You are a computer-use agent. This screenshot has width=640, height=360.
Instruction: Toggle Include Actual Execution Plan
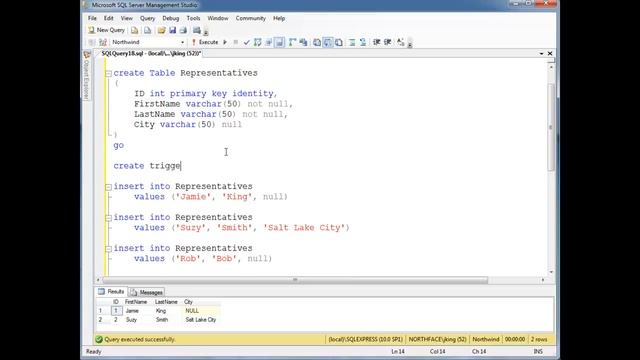292,42
